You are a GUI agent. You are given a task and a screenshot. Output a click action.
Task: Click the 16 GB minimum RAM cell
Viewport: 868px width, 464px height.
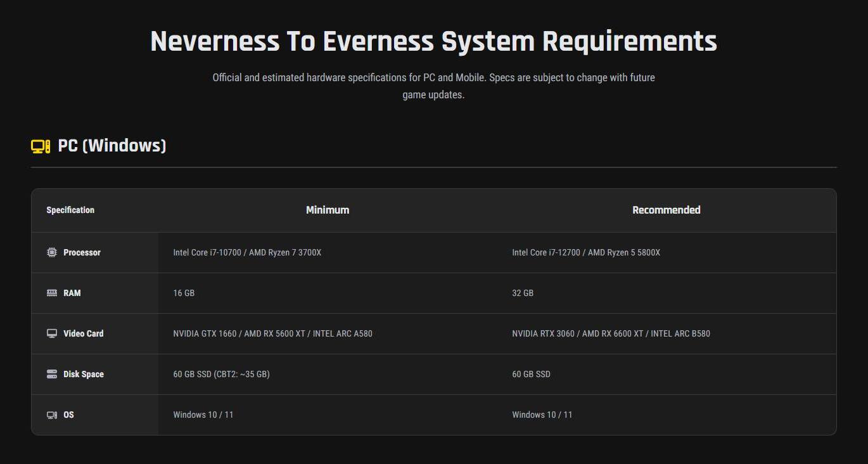(184, 293)
